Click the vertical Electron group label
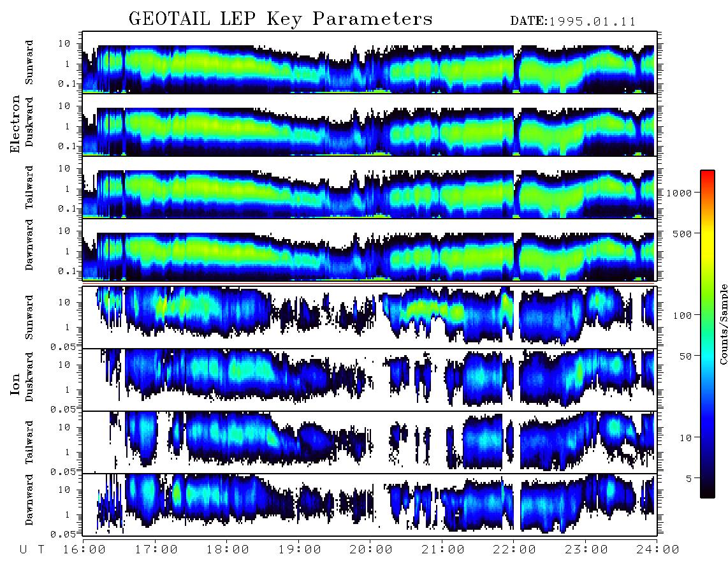The width and height of the screenshot is (728, 561). pyautogui.click(x=15, y=124)
